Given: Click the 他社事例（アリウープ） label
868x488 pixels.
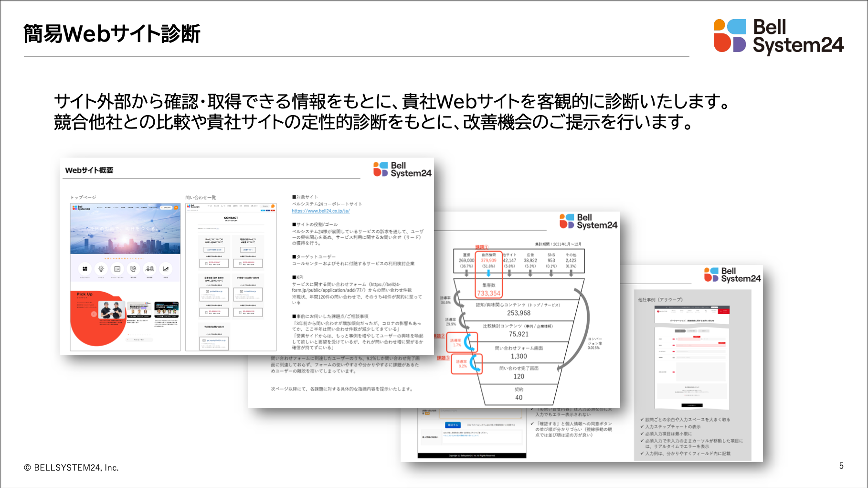Looking at the screenshot, I should (660, 300).
